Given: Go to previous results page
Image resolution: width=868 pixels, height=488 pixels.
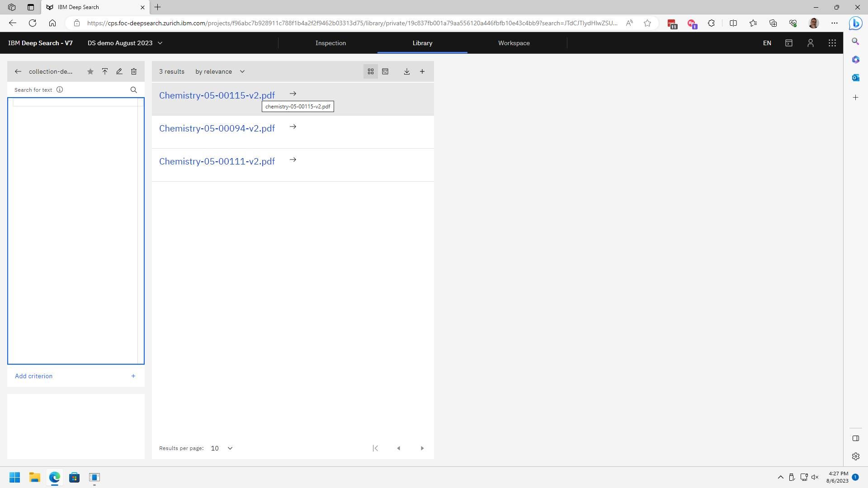Looking at the screenshot, I should point(399,448).
